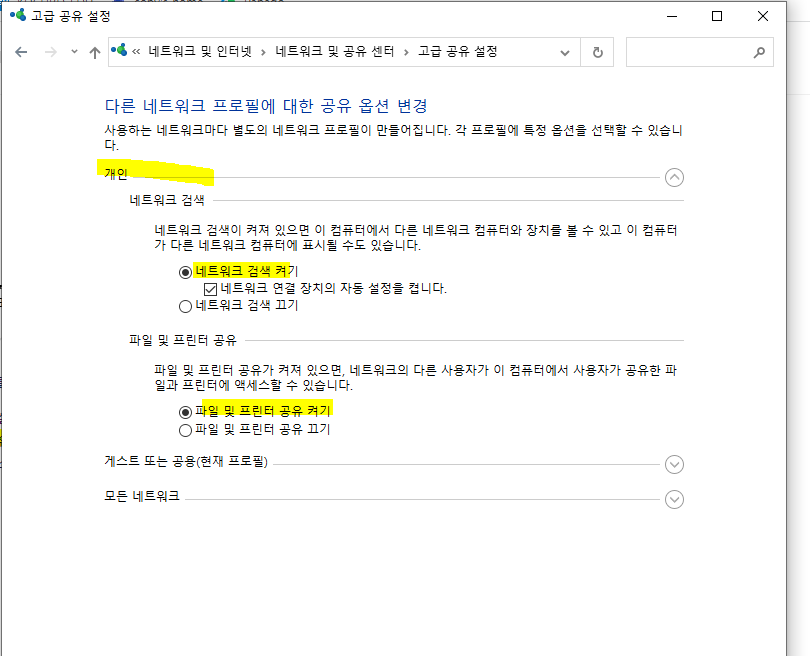Click the forward navigation arrow
The image size is (810, 656).
(x=51, y=52)
